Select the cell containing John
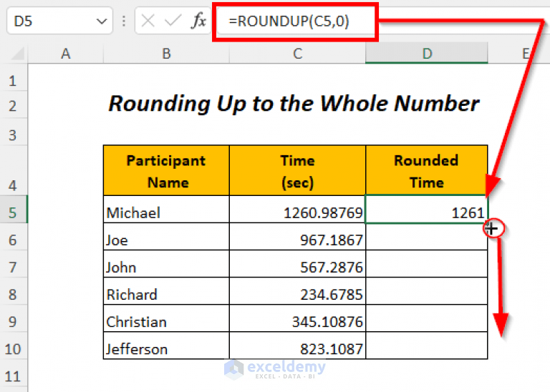 tap(166, 264)
